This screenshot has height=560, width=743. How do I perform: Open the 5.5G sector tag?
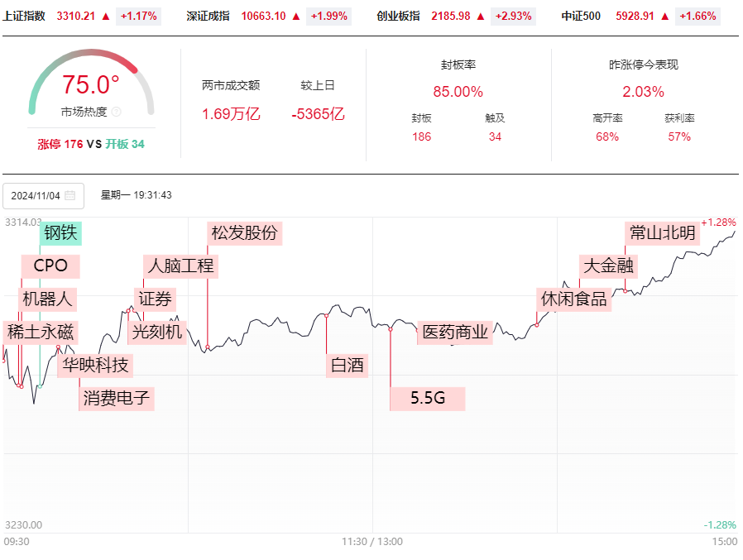[428, 399]
